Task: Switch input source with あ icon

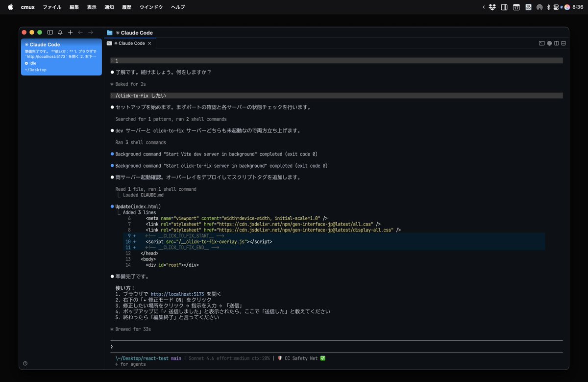Action: coord(528,7)
